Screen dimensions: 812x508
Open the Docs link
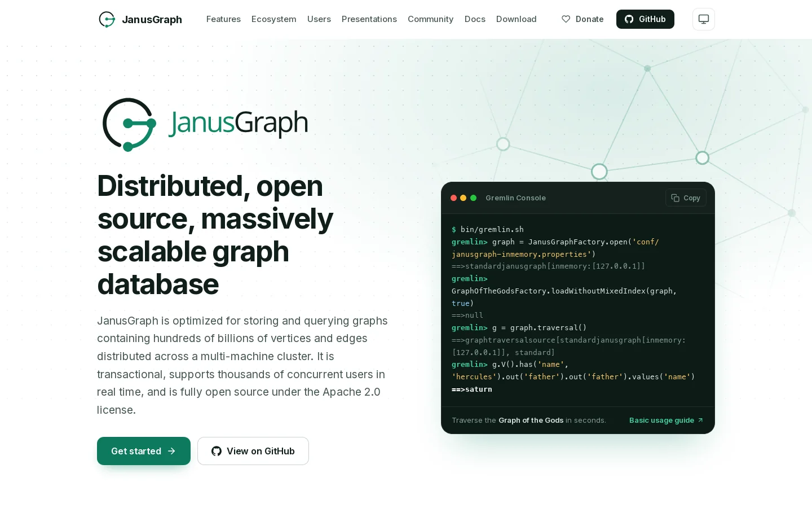point(475,19)
